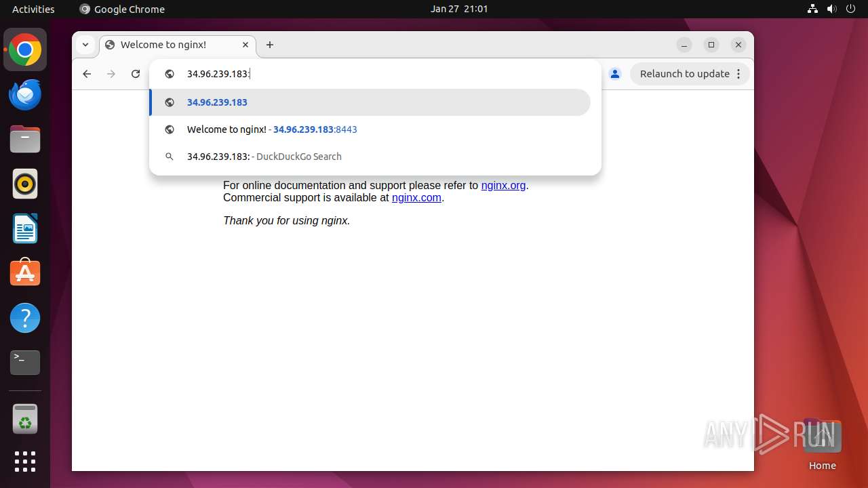Close the Welcome to nginx! tab
Viewport: 868px width, 488px height.
(245, 45)
